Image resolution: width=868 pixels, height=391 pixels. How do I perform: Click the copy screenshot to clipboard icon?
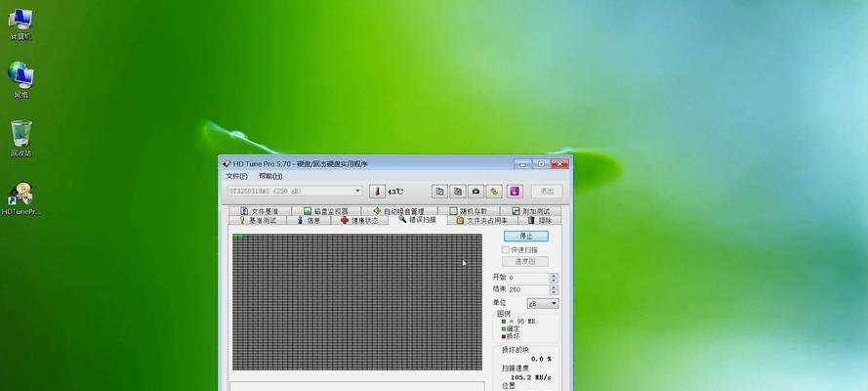pos(458,191)
